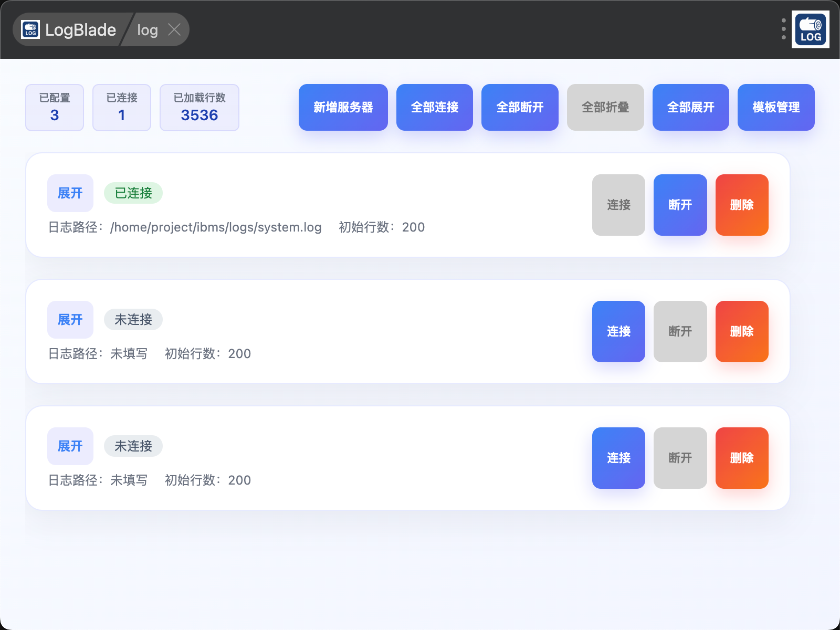Click 新增服务器 to add a server
The height and width of the screenshot is (630, 840).
(x=343, y=107)
